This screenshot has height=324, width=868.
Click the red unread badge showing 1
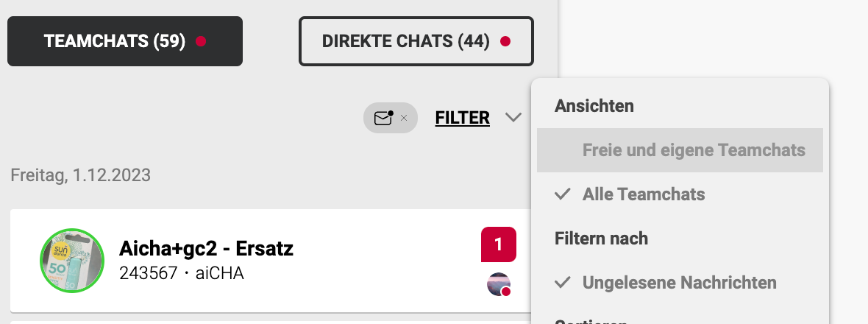[x=498, y=244]
